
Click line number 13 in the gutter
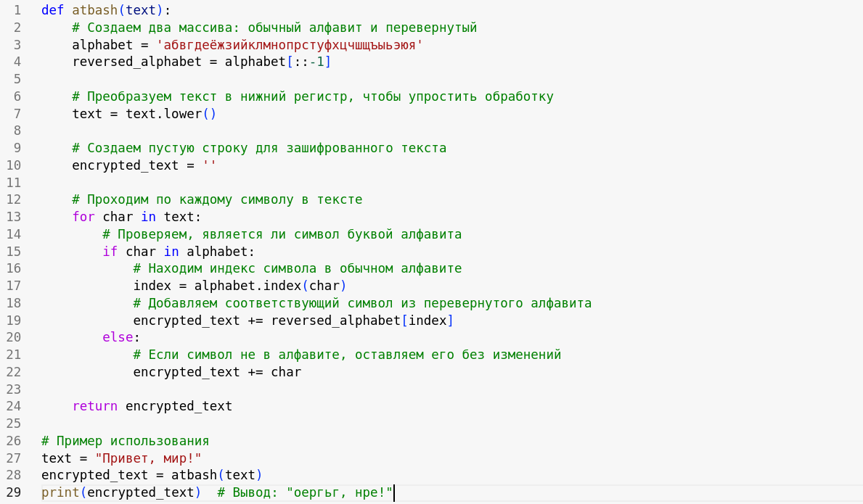pos(14,217)
